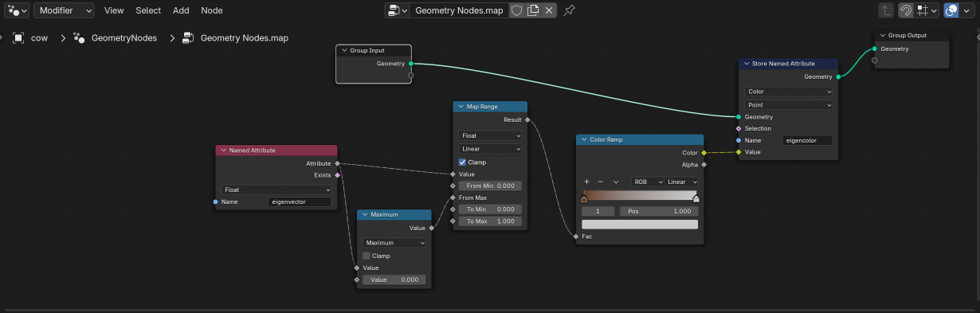Click the eigenvector name field
This screenshot has height=313, width=980.
pos(300,202)
